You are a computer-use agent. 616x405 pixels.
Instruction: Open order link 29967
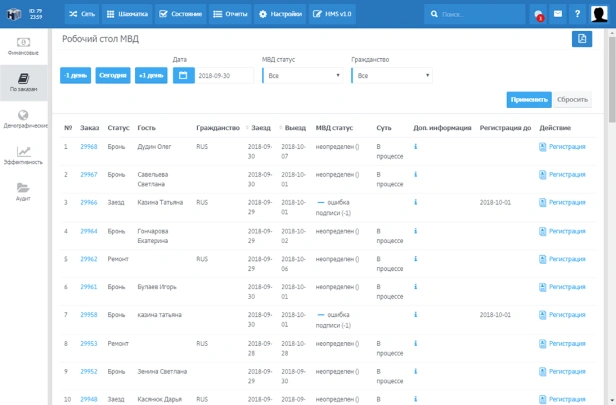click(x=89, y=174)
